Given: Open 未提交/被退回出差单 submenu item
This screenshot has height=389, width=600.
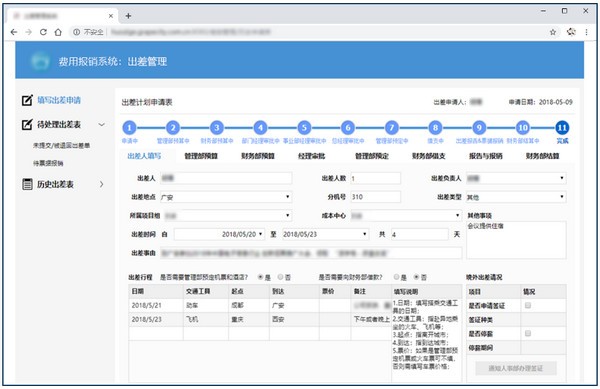Looking at the screenshot, I should point(61,145).
